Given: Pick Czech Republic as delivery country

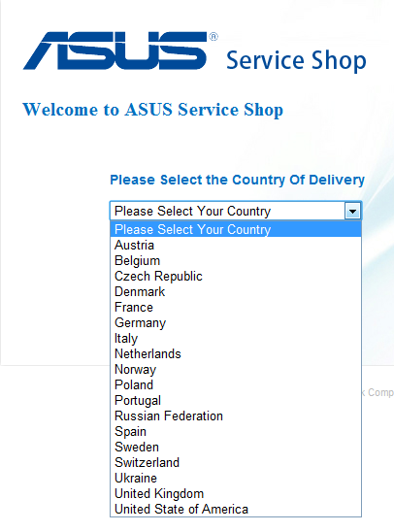Looking at the screenshot, I should pos(236,276).
